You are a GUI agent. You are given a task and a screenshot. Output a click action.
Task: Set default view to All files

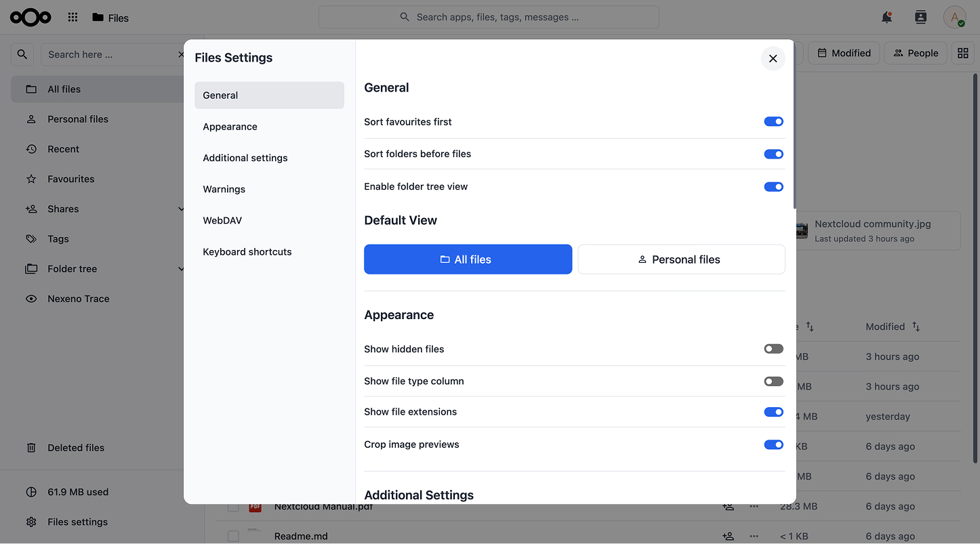coord(468,259)
